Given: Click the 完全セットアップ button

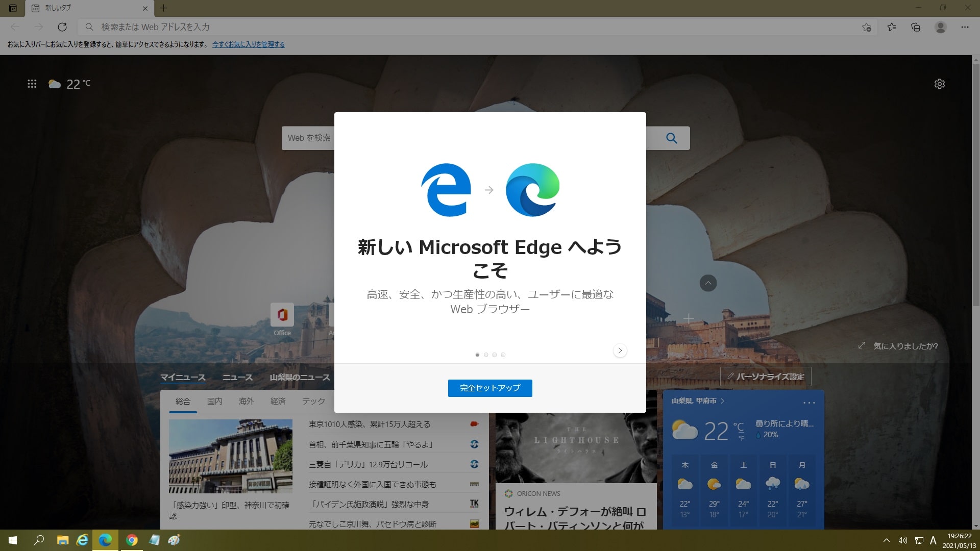Looking at the screenshot, I should click(x=490, y=388).
